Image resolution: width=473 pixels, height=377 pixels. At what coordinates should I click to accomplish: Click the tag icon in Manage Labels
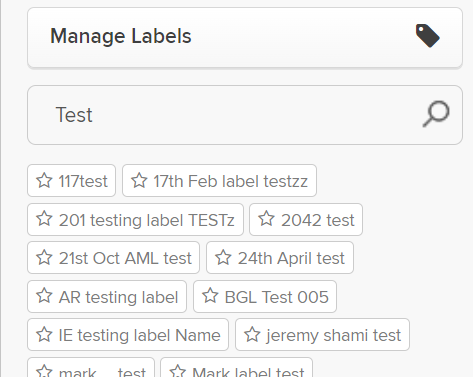pyautogui.click(x=428, y=36)
